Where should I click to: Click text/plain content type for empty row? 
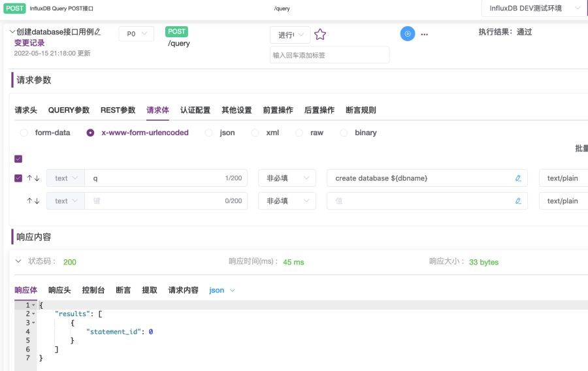click(x=563, y=201)
